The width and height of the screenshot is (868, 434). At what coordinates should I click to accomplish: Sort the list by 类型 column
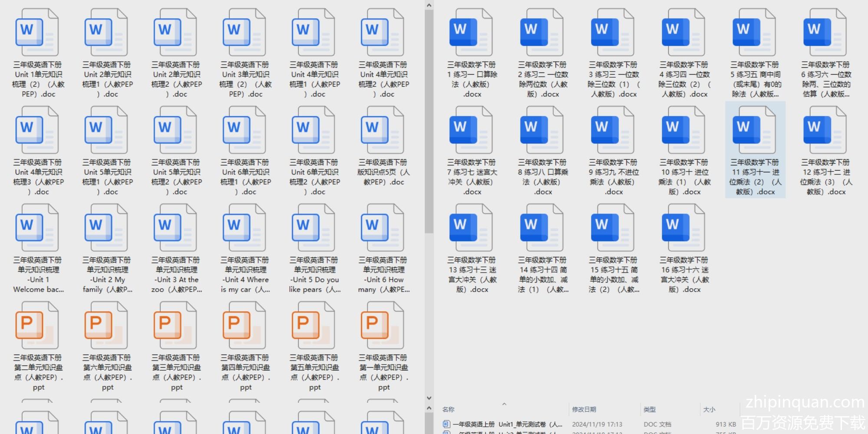coord(650,409)
